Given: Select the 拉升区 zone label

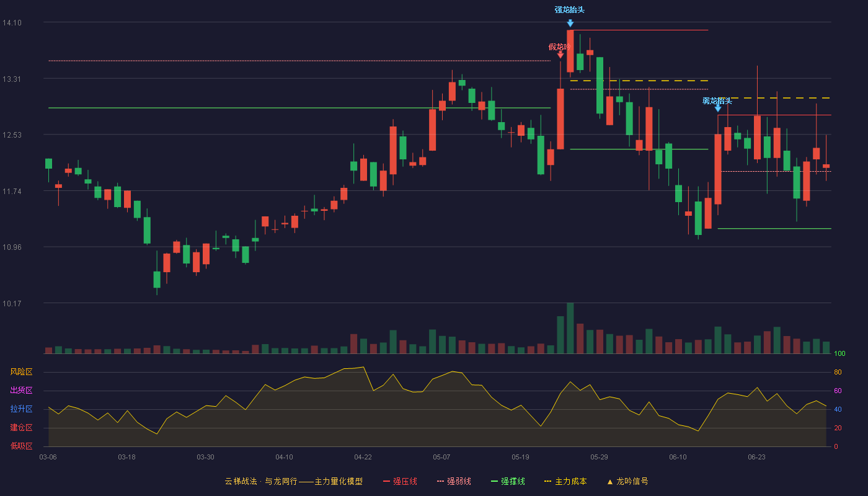Looking at the screenshot, I should [21, 409].
